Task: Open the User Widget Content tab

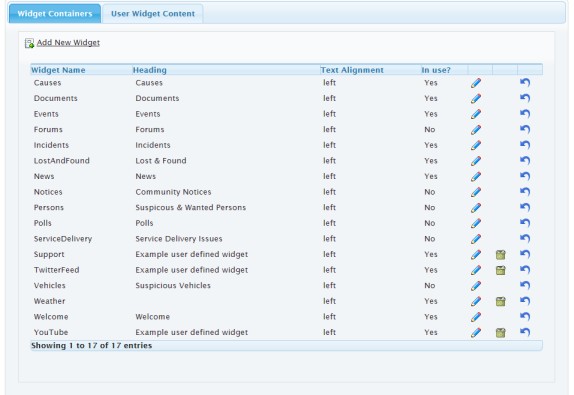Action: click(x=153, y=14)
